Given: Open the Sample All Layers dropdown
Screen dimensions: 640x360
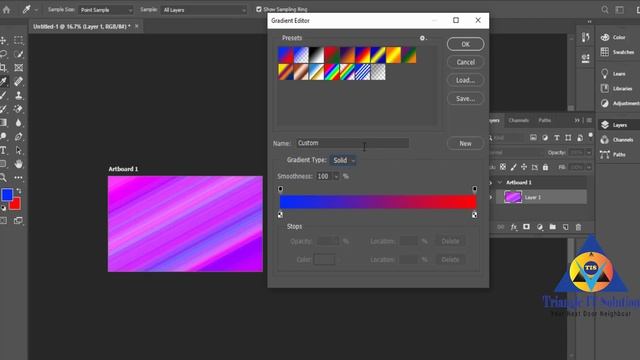Looking at the screenshot, I should (x=204, y=10).
